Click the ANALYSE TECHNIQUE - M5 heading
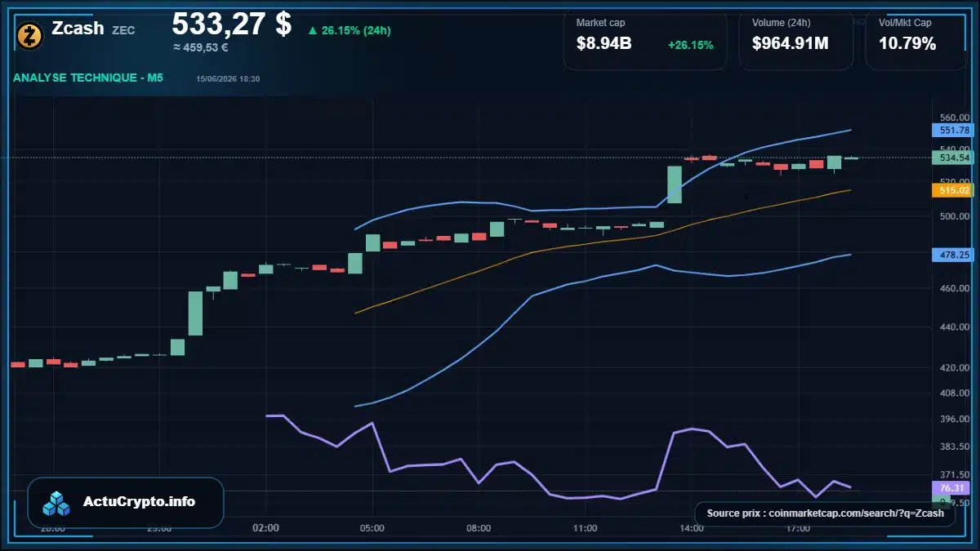This screenshot has height=551, width=980. 88,78
